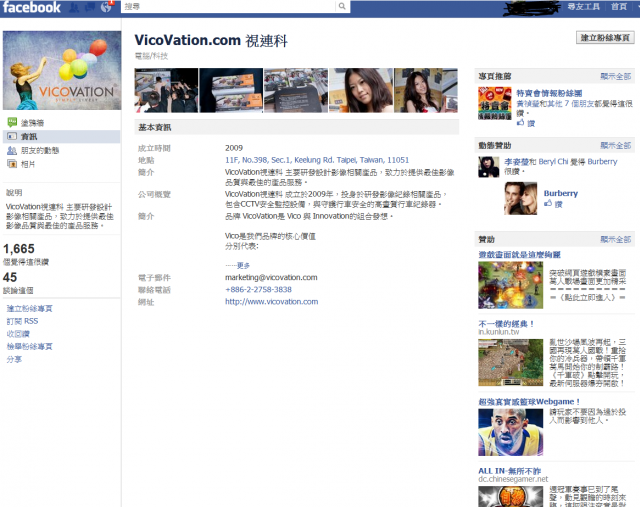Open the 超強真實感籃球Webgame ad title
Image resolution: width=640 pixels, height=507 pixels.
[x=529, y=402]
